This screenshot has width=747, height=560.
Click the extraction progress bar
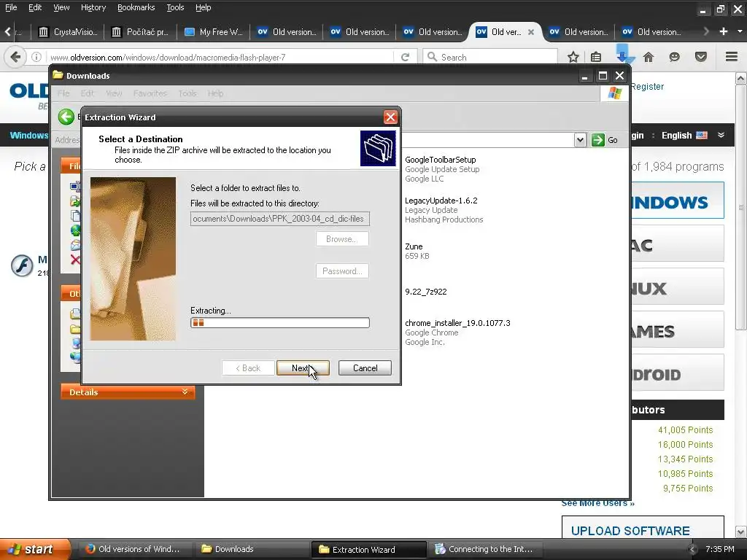pyautogui.click(x=279, y=323)
